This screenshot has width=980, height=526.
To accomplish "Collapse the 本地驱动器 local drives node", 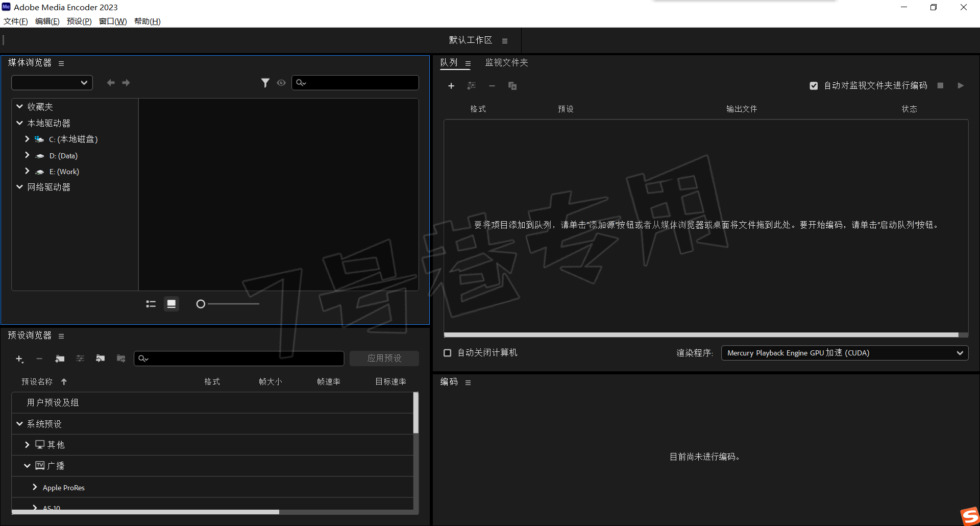I will point(19,123).
